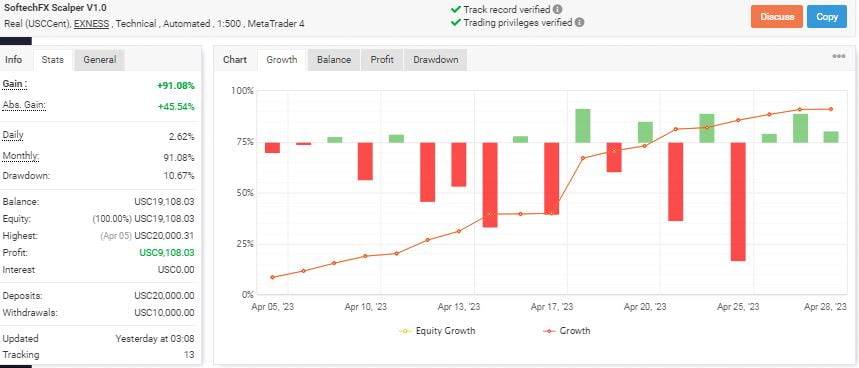Open the EXNESS broker link
The image size is (859, 368).
(91, 24)
